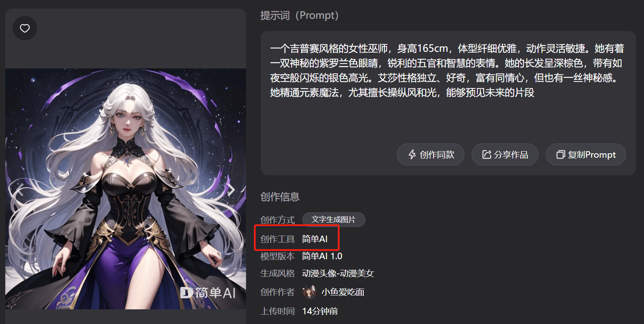This screenshot has height=324, width=644.
Task: Click the 简单AI watermark logo
Action: pyautogui.click(x=208, y=293)
